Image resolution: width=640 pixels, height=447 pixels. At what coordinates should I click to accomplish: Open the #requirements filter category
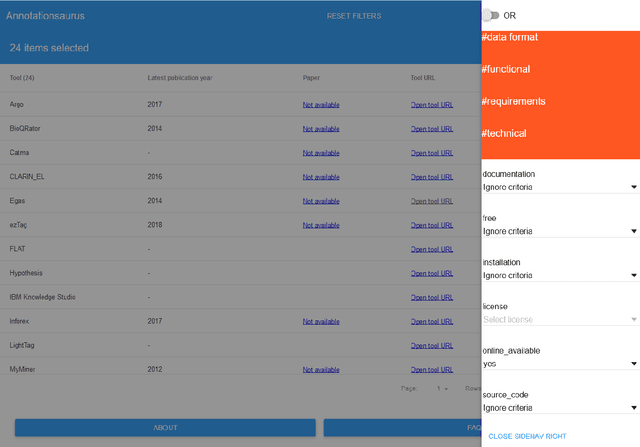pos(513,101)
